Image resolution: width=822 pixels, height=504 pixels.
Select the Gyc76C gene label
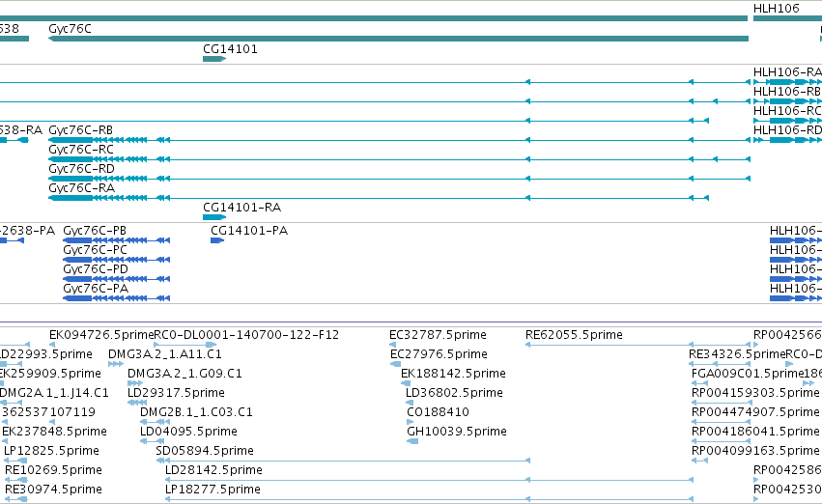click(70, 29)
